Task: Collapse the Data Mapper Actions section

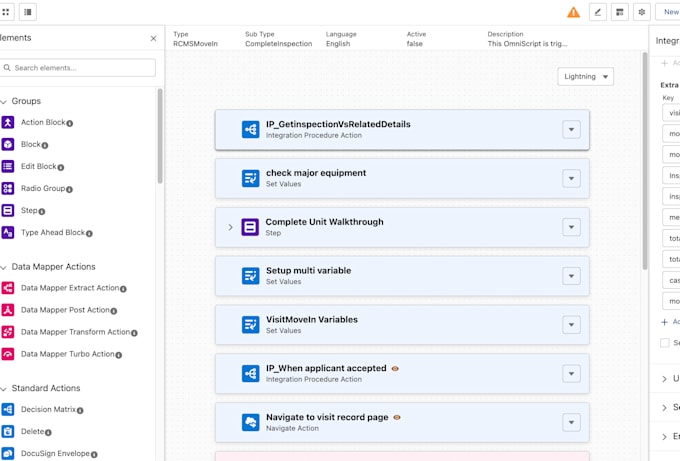Action: pyautogui.click(x=3, y=267)
